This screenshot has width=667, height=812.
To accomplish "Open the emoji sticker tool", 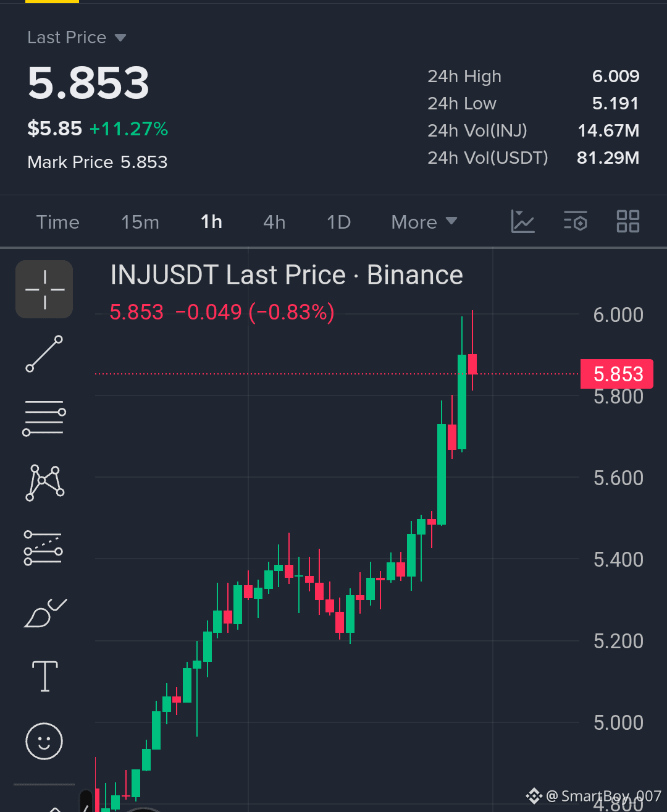I will (x=44, y=741).
